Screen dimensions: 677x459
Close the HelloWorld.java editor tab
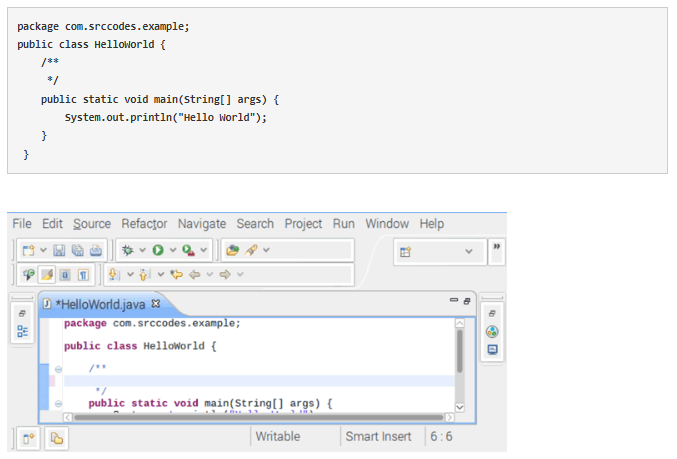[x=156, y=303]
